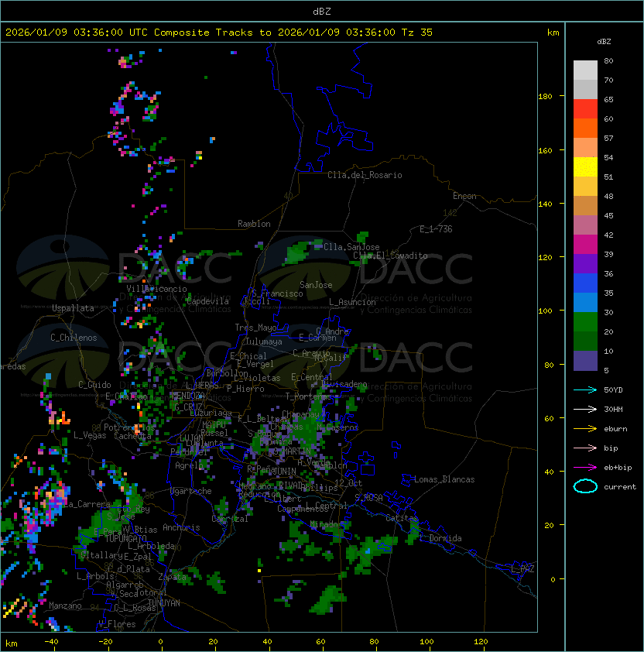Click the white 30HM arrow icon
The height and width of the screenshot is (652, 644).
pos(585,409)
